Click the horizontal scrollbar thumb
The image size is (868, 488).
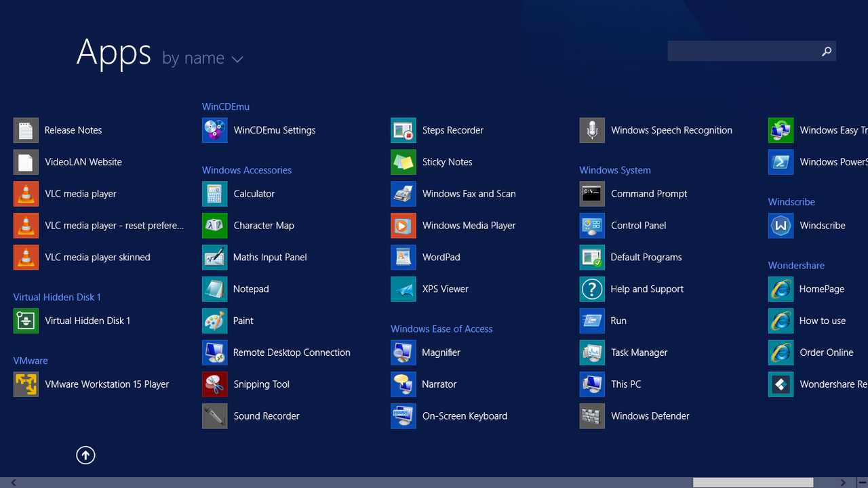(x=753, y=483)
